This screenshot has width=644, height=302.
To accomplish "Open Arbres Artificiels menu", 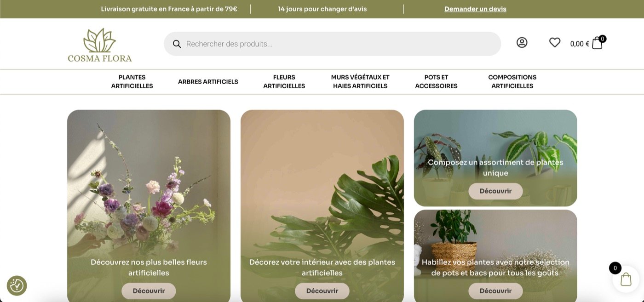I will (x=208, y=82).
